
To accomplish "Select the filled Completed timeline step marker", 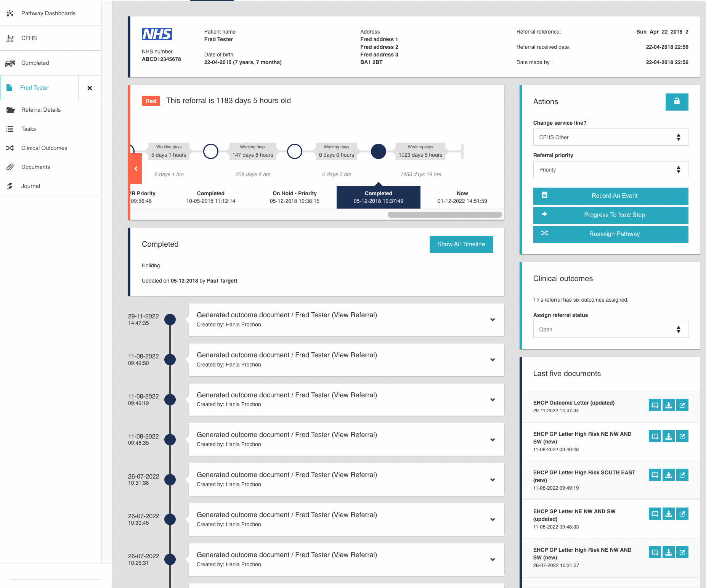I will click(x=378, y=151).
